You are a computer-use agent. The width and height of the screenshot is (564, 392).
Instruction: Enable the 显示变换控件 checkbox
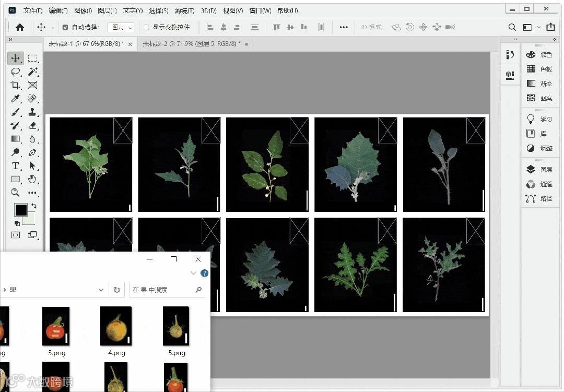(x=146, y=28)
